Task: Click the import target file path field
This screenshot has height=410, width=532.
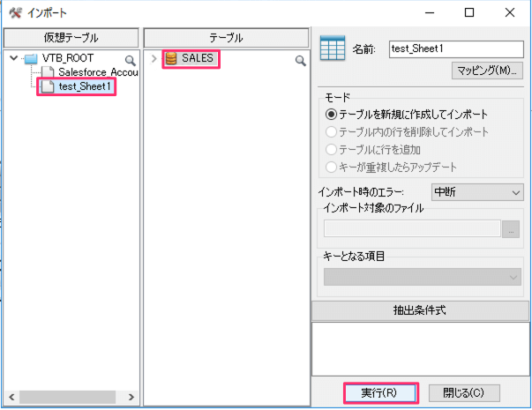Action: point(412,228)
